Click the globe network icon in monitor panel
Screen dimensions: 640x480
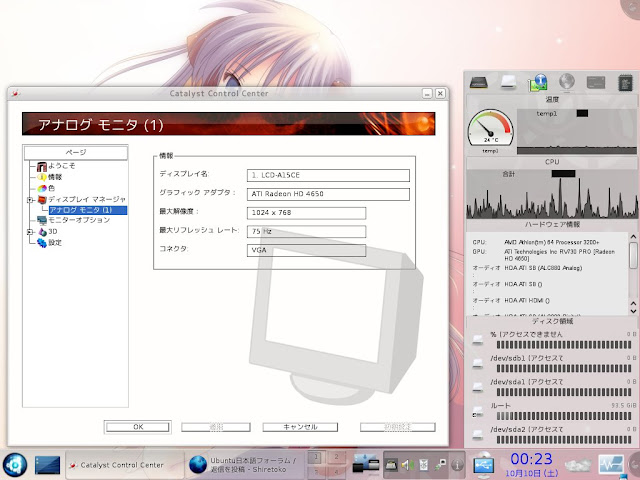point(567,82)
